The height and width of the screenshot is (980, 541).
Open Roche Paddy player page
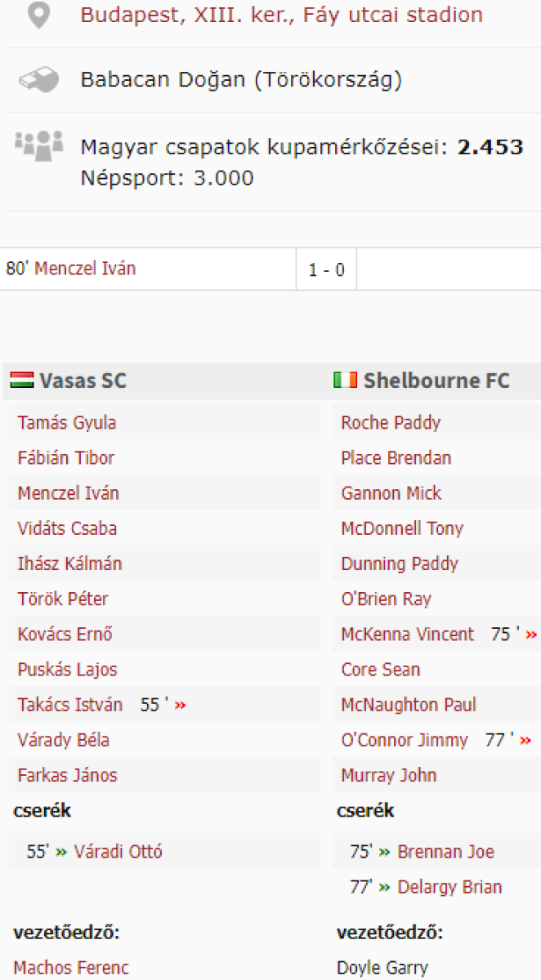391,423
